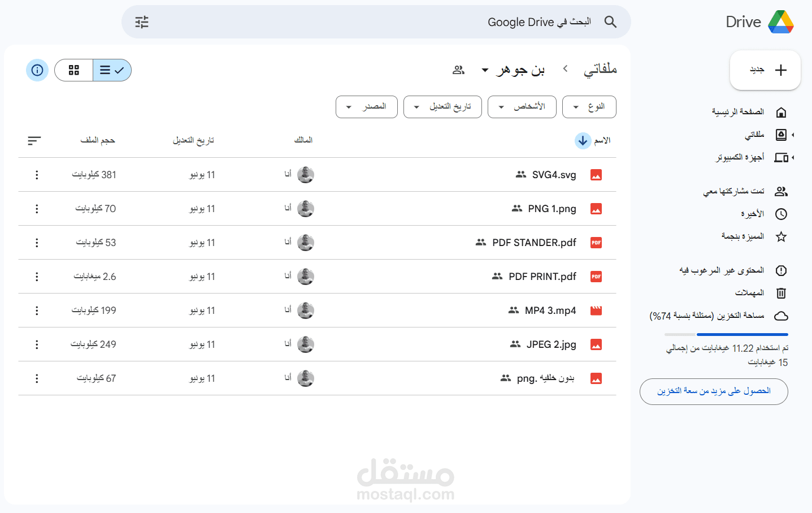Select the file SVG4.svg
812x513 pixels.
[x=317, y=175]
